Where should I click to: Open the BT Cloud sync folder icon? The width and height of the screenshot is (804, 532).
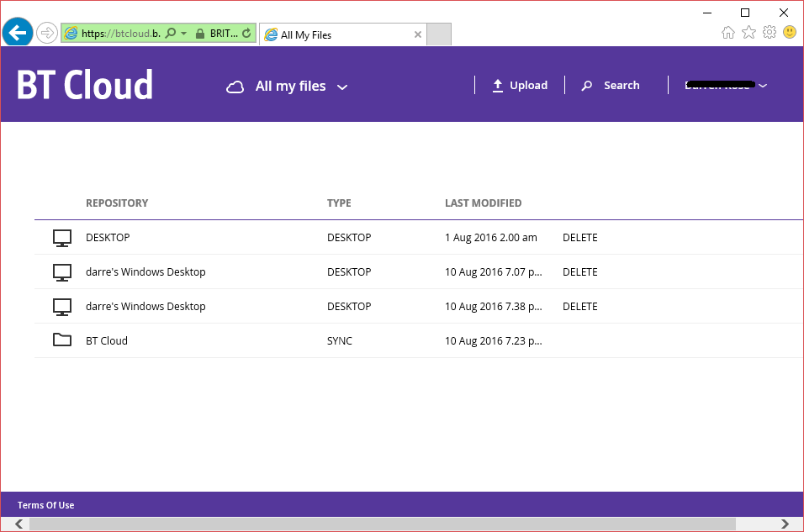[61, 340]
